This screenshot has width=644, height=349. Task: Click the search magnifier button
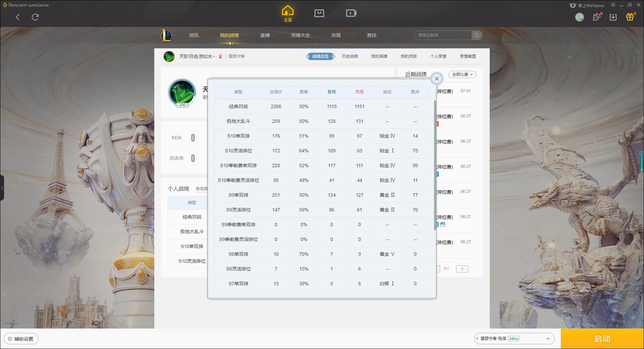coord(477,35)
